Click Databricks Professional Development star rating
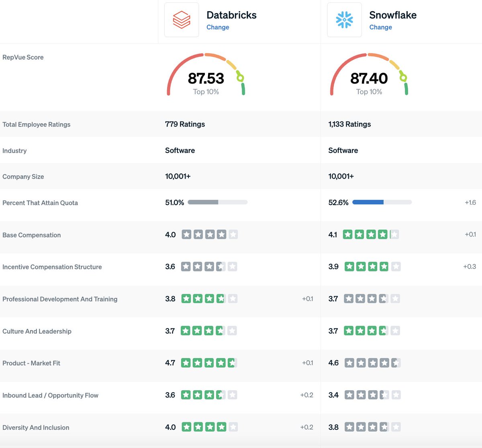This screenshot has width=482, height=448. point(209,299)
